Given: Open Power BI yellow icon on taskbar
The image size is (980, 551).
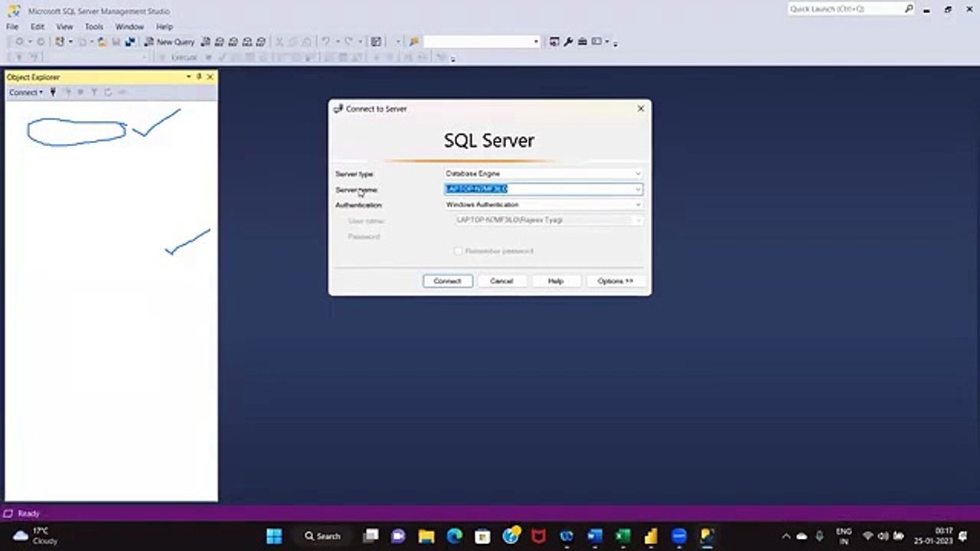Looking at the screenshot, I should tap(651, 536).
